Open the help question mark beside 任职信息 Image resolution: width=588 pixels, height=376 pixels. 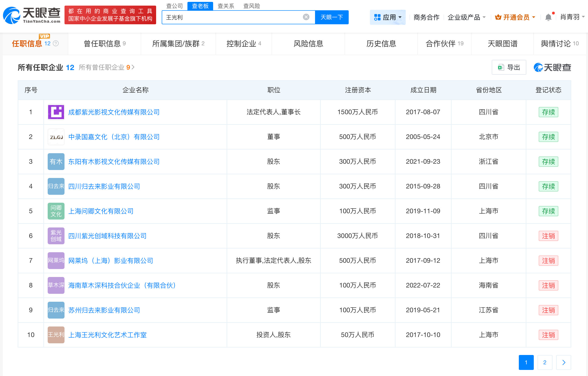click(56, 43)
